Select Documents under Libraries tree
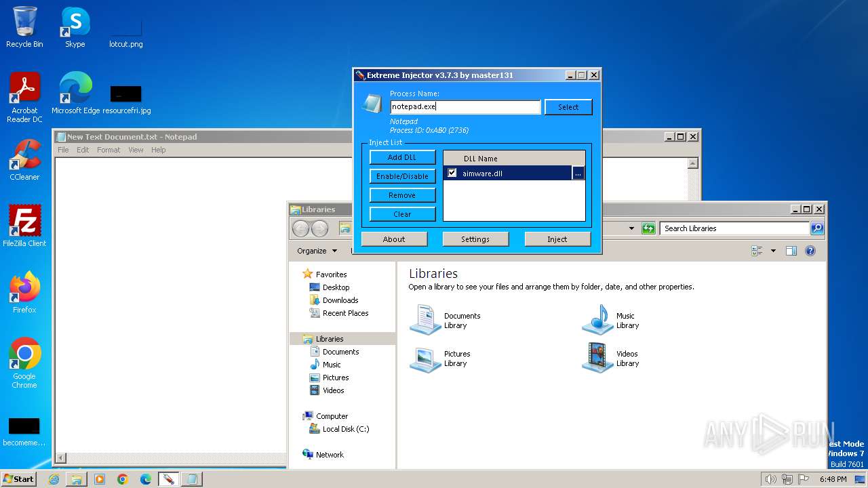The height and width of the screenshot is (488, 868). coord(340,352)
